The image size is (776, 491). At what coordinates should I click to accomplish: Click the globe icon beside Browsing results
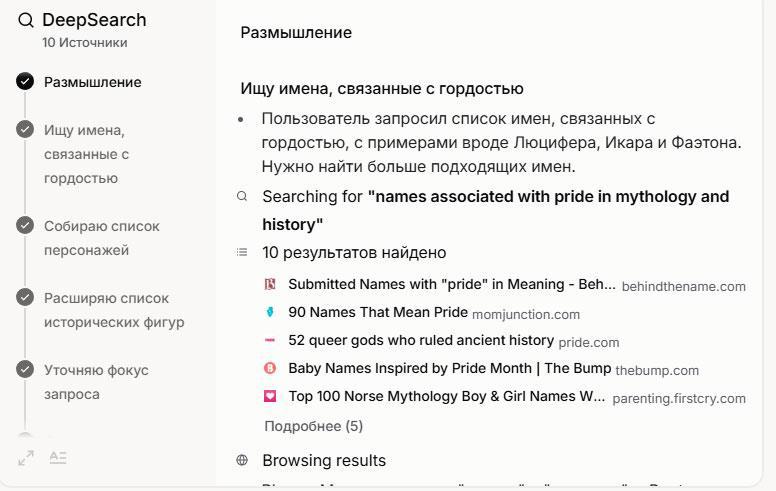pos(242,461)
